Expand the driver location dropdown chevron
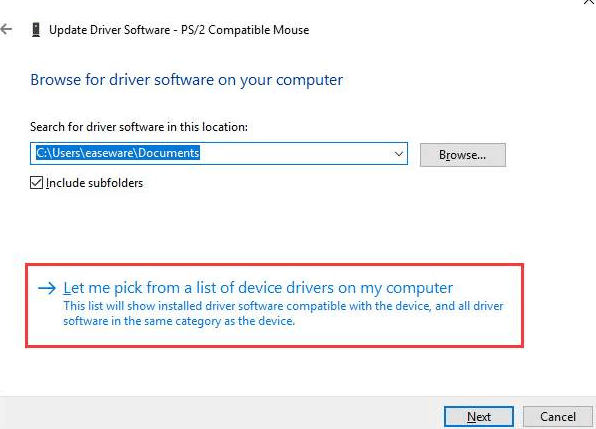 coord(399,154)
